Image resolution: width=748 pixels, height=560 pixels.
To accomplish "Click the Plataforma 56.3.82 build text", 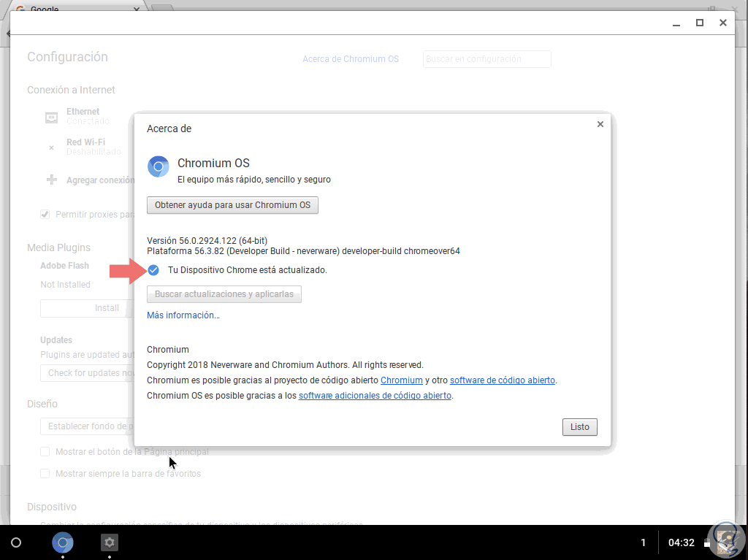I will [x=303, y=251].
